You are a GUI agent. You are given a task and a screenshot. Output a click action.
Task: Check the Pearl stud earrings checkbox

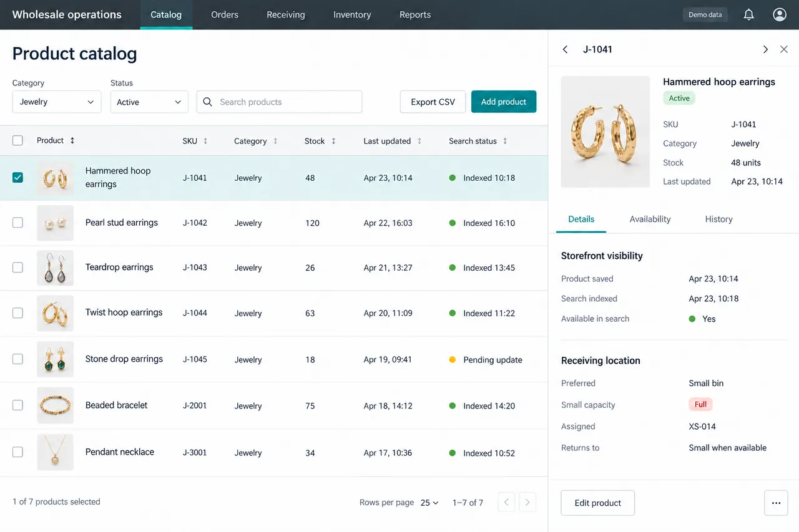17,223
